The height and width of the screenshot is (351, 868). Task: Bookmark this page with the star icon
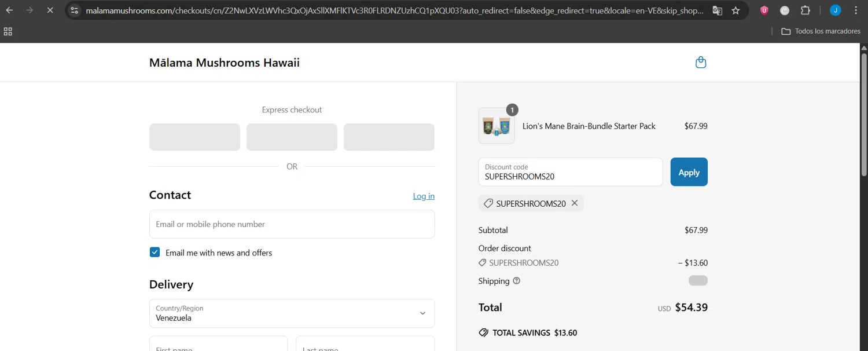(735, 10)
